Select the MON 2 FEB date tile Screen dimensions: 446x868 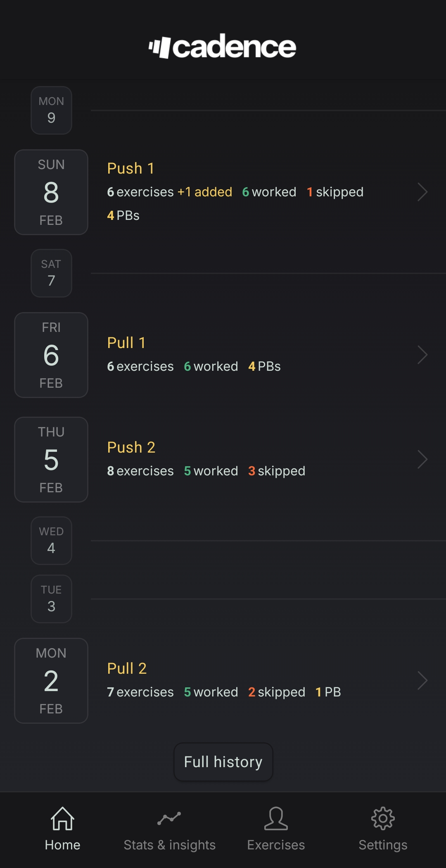pos(50,680)
